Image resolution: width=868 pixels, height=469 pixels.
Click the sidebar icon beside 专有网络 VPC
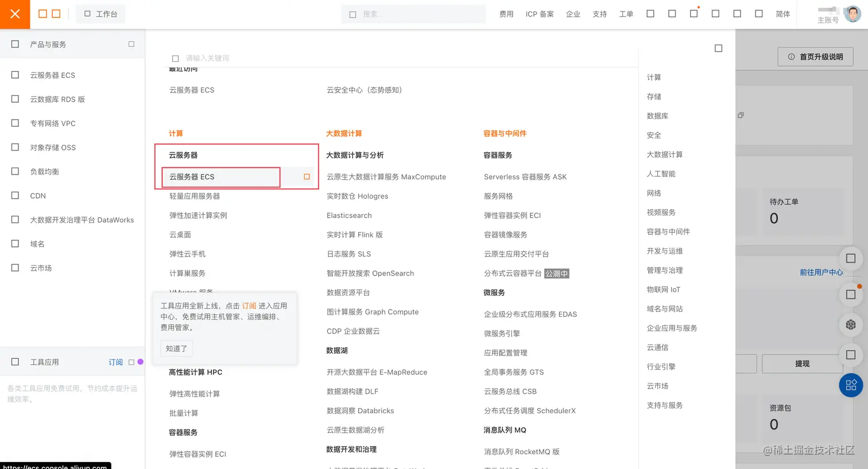point(15,123)
